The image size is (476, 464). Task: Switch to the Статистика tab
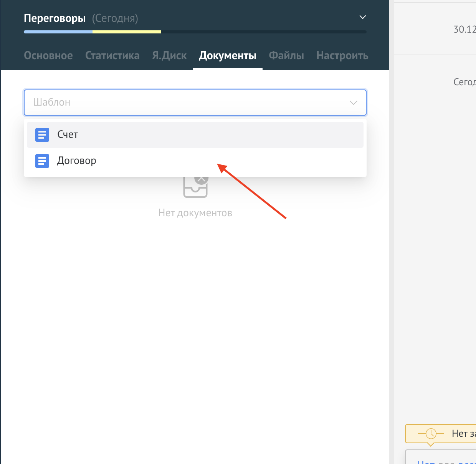[112, 56]
